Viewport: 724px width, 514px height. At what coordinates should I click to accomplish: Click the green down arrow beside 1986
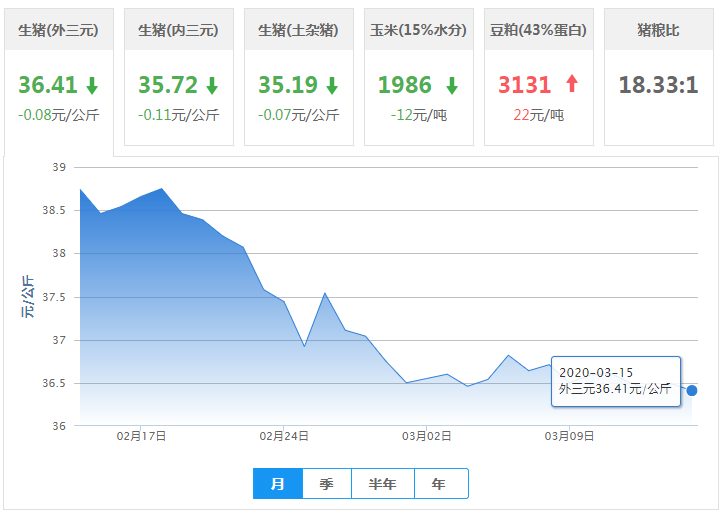click(452, 85)
